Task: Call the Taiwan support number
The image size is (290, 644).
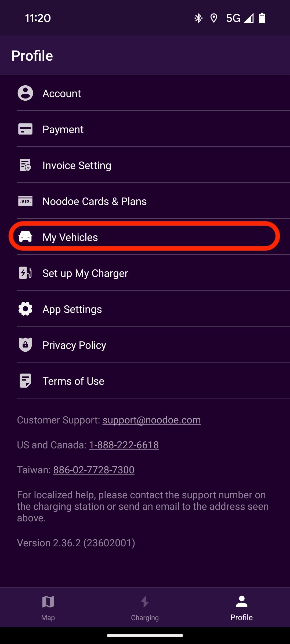Action: tap(94, 470)
